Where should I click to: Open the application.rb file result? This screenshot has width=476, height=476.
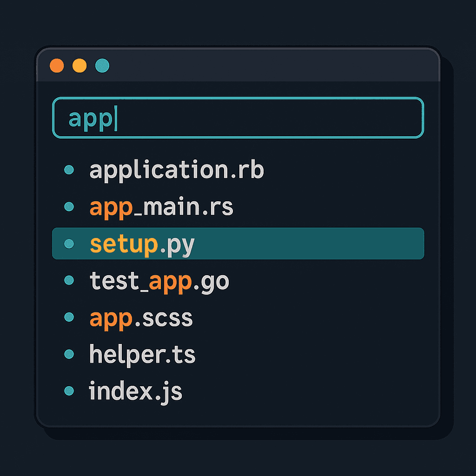tap(177, 170)
